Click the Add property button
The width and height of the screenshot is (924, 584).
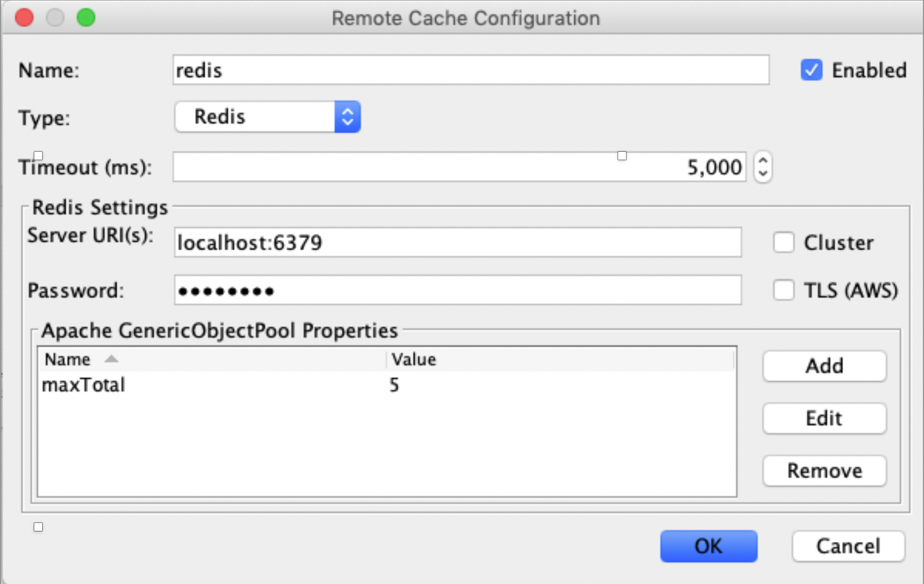pyautogui.click(x=824, y=366)
